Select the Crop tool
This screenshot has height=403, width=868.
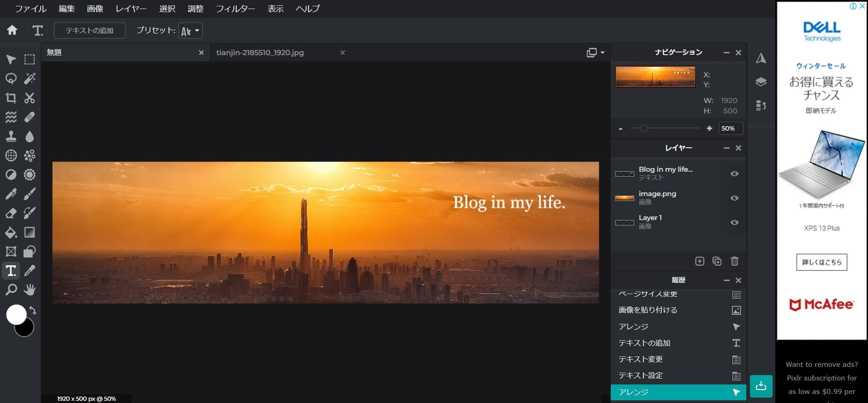click(x=11, y=98)
